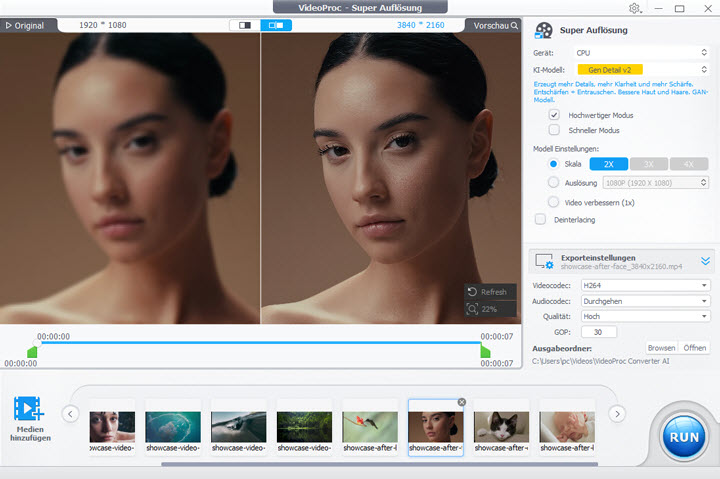Switch to split-view comparison mode
The height and width of the screenshot is (479, 720).
(276, 25)
